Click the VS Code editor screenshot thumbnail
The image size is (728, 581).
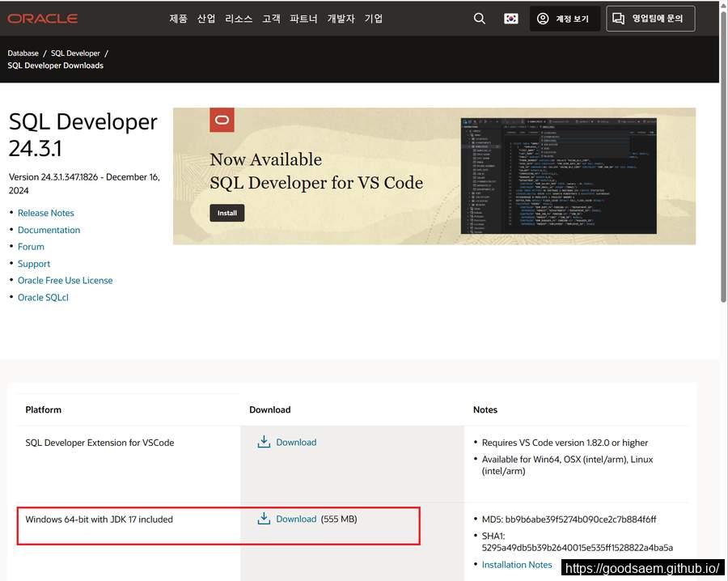point(558,176)
